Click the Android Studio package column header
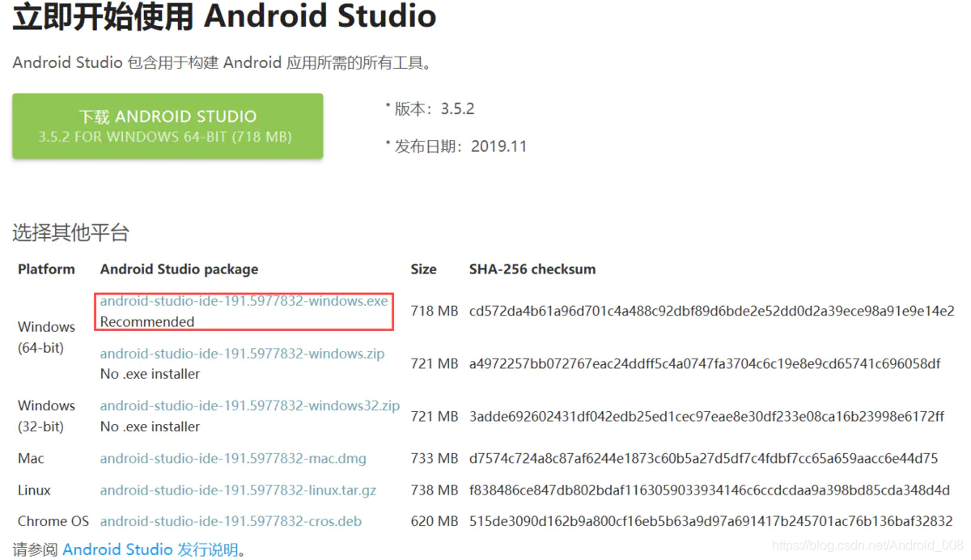The image size is (971, 560). [x=179, y=269]
